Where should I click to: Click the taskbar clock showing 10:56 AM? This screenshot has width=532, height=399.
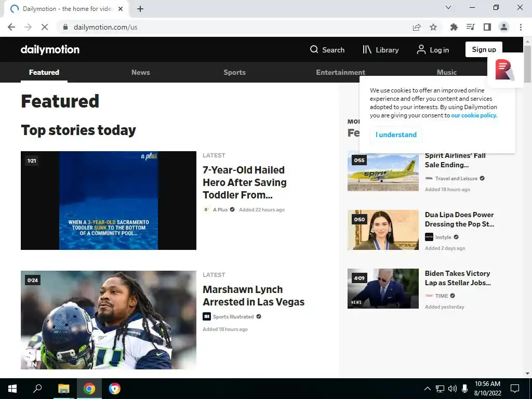[487, 389]
